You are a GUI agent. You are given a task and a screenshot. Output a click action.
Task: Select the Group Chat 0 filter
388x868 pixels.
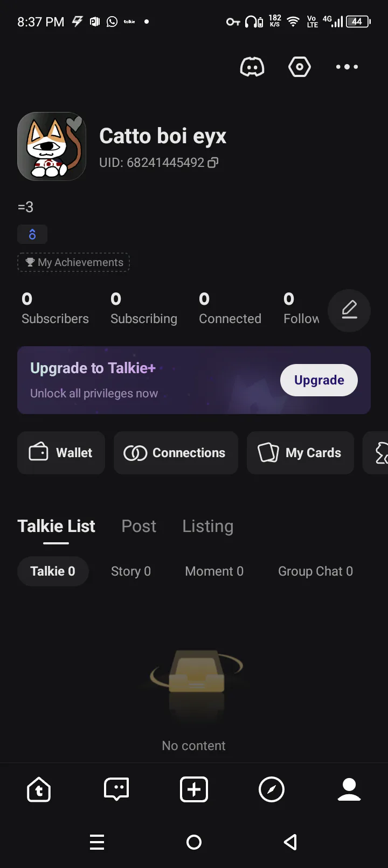(315, 571)
